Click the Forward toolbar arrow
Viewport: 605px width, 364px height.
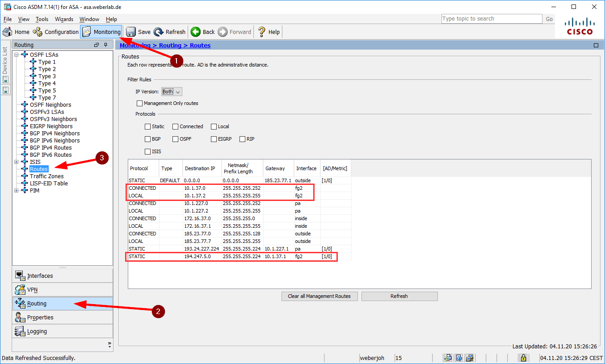235,32
